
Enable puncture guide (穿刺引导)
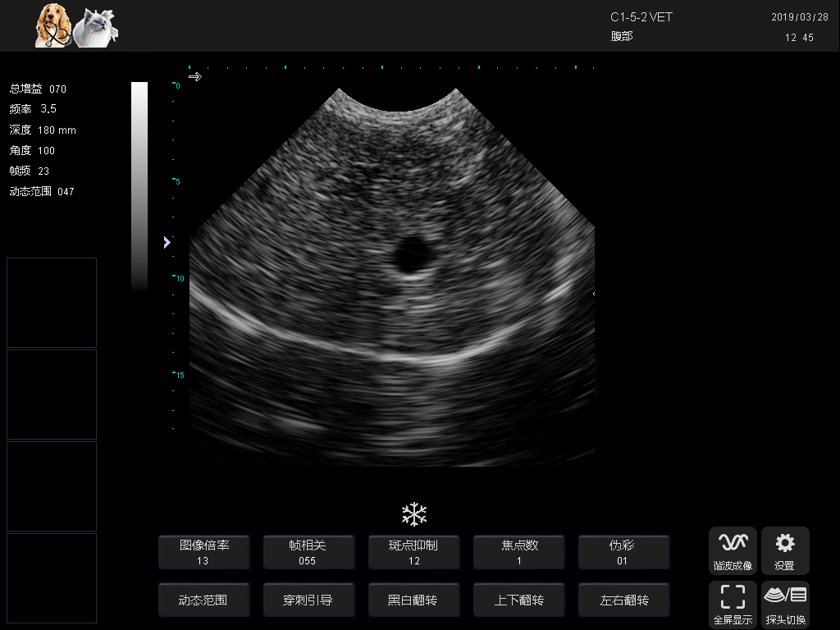(308, 600)
